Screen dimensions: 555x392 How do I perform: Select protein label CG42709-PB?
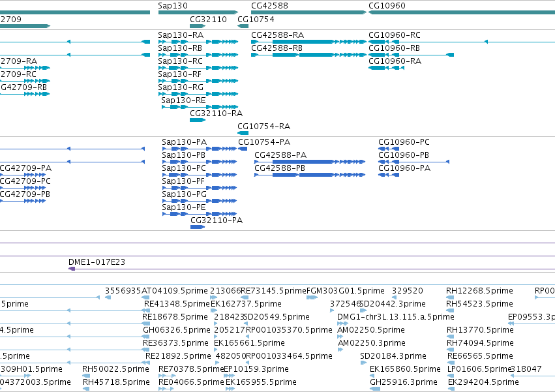pos(25,195)
